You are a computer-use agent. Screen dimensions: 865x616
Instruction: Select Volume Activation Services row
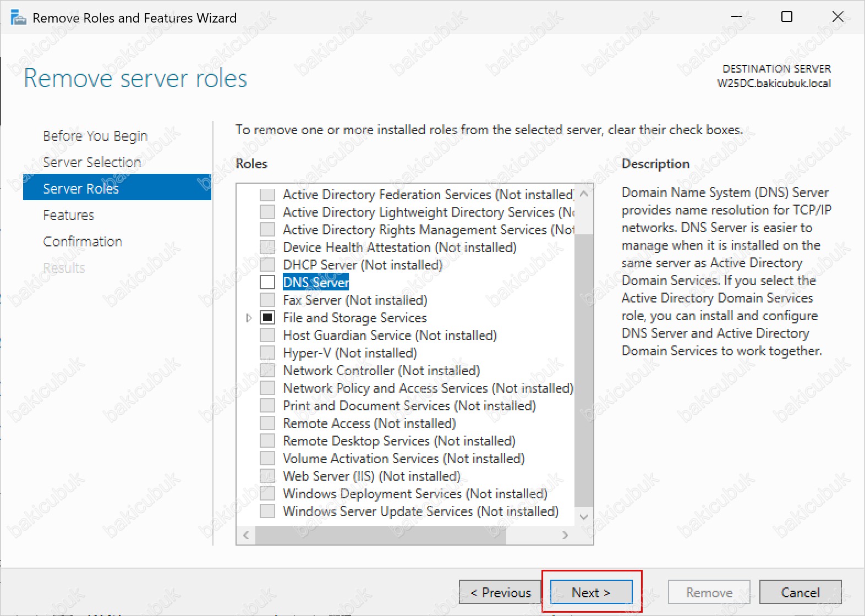coord(403,458)
